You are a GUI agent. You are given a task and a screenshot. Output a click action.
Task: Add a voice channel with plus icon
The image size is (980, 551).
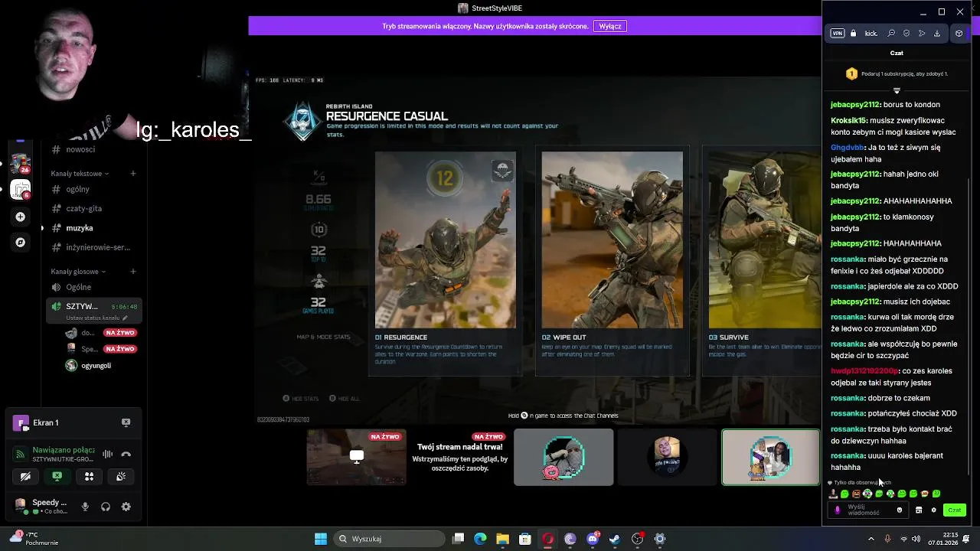point(132,272)
